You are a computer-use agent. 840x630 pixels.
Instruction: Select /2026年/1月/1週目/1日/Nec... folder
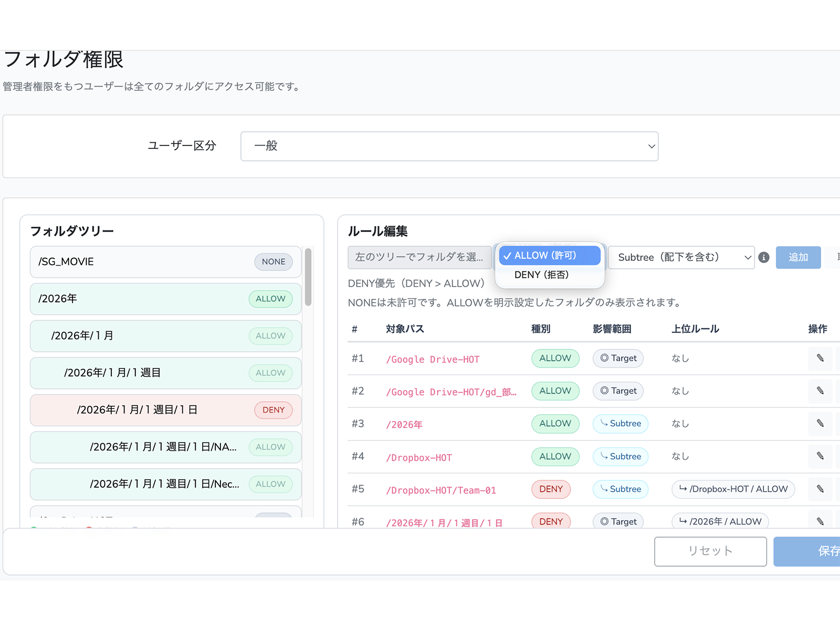click(x=166, y=484)
